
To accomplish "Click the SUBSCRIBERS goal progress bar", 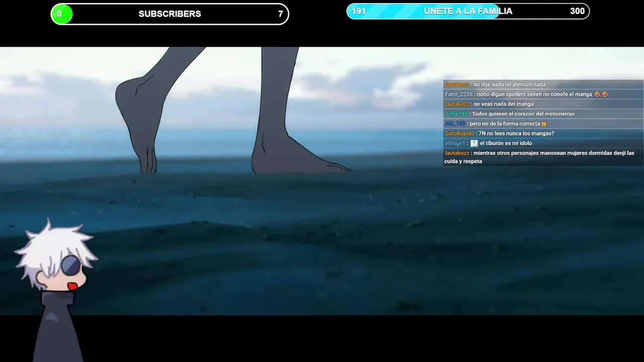I will (x=170, y=14).
